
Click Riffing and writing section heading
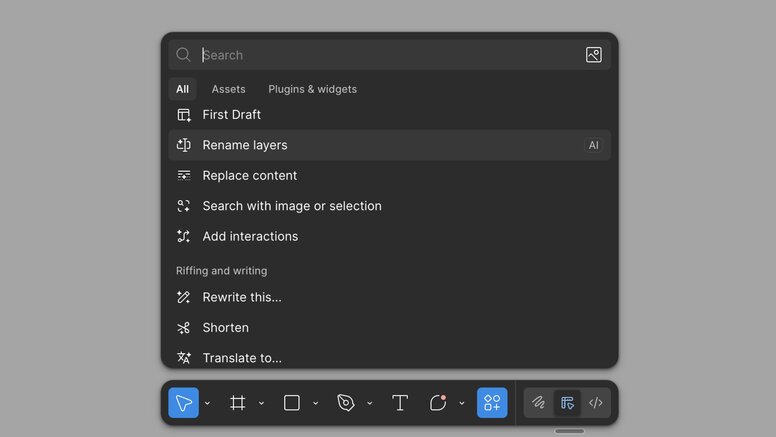[x=222, y=271]
